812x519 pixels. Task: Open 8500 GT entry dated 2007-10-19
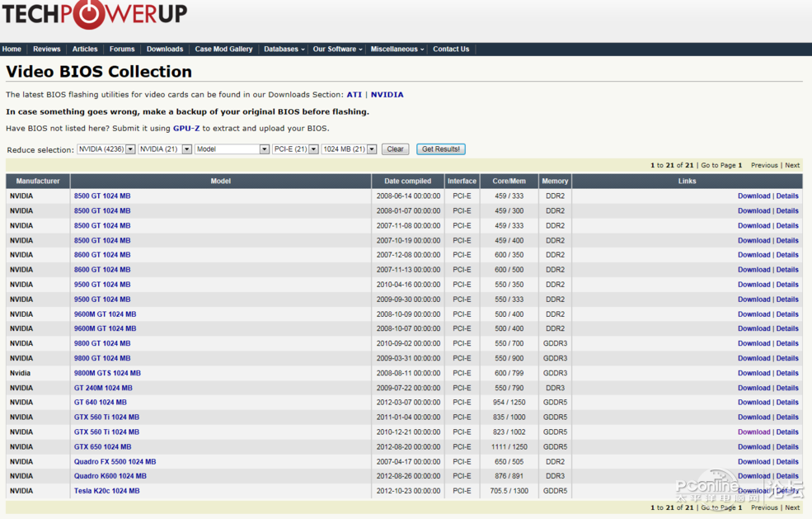click(x=102, y=241)
